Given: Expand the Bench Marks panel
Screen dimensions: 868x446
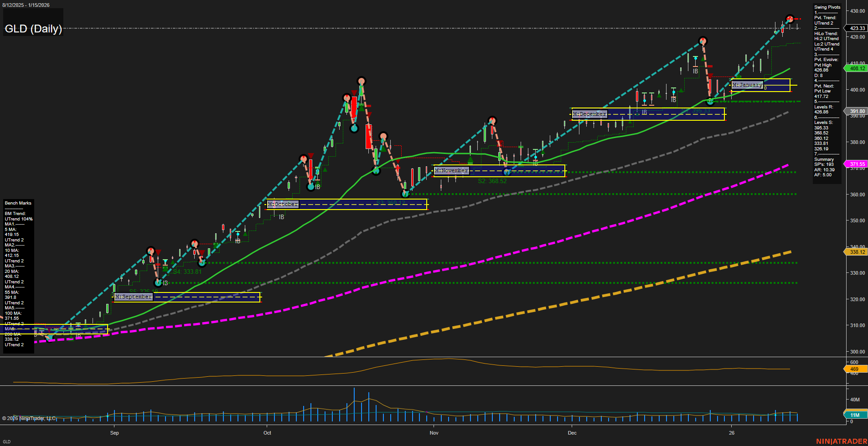Looking at the screenshot, I should [18, 203].
